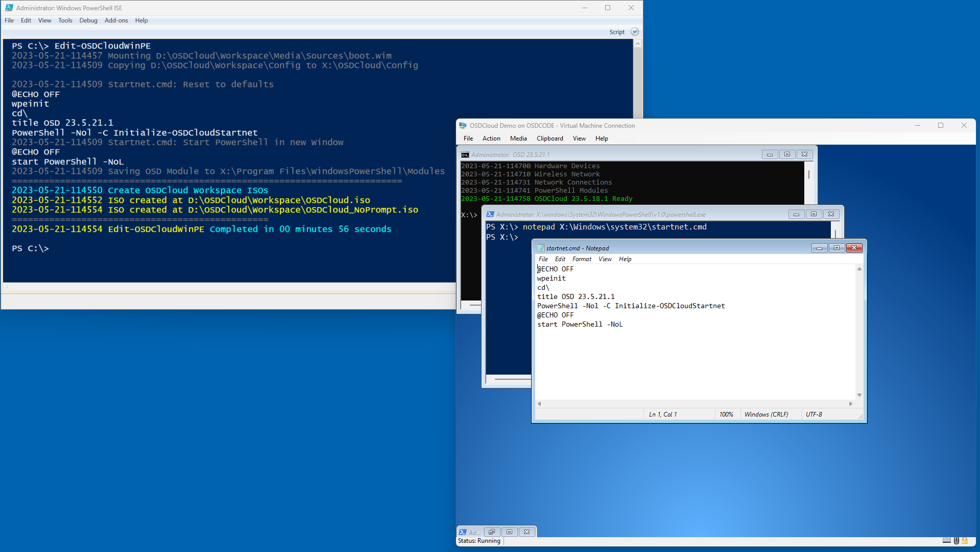Click the ISE console scroll up arrow
This screenshot has height=552, width=980.
click(x=637, y=44)
